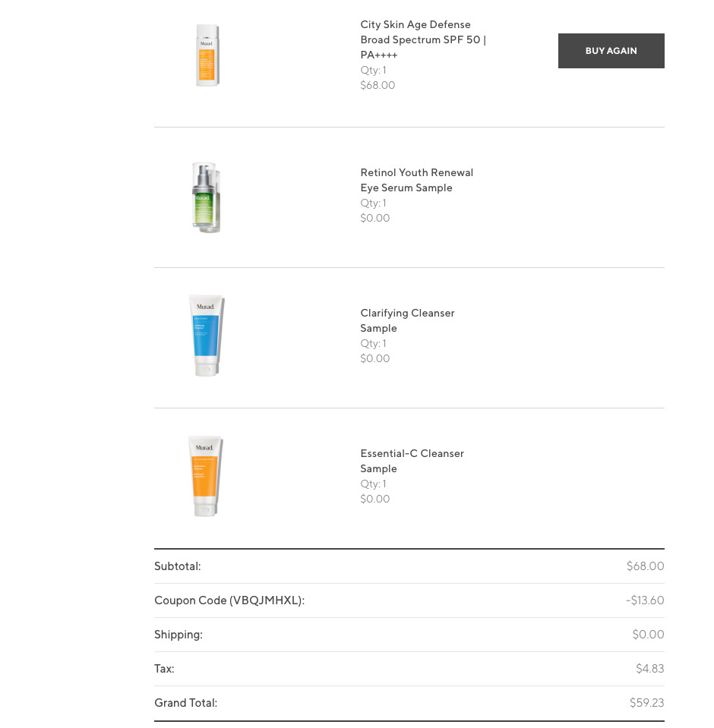Screen dimensions: 714x728
Task: Select the $68.00 price under City Skin
Action: pos(378,85)
